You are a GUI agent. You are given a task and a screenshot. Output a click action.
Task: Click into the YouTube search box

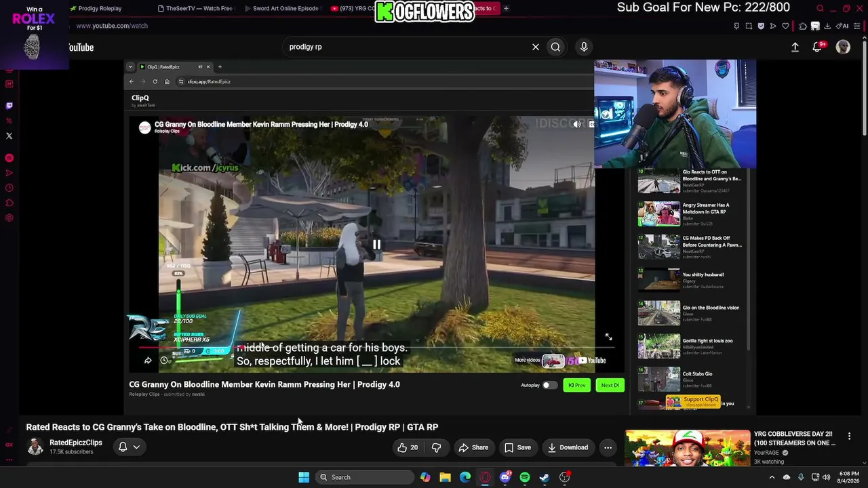point(407,47)
